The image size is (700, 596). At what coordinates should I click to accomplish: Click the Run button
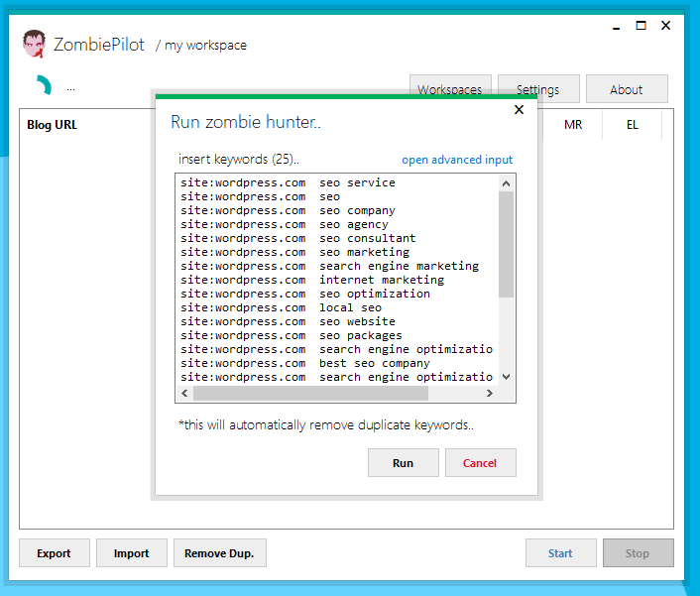(404, 463)
